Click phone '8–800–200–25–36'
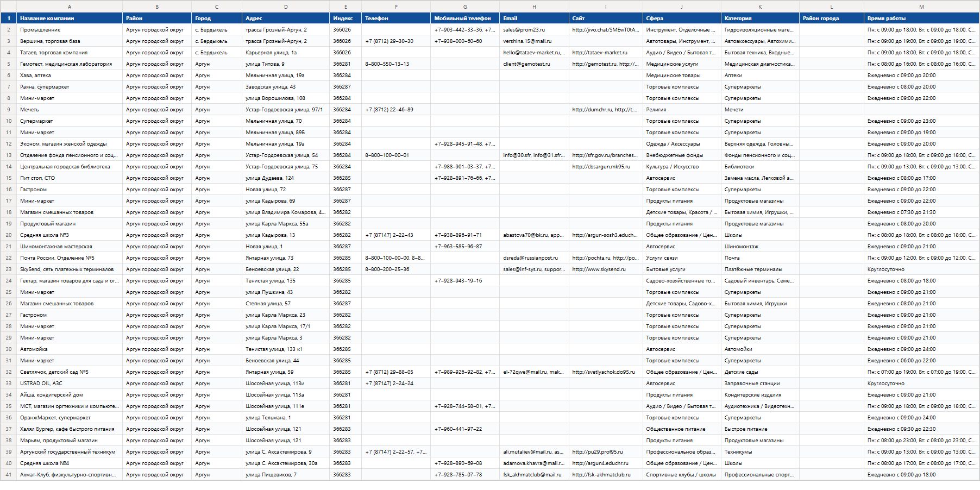 pyautogui.click(x=396, y=269)
